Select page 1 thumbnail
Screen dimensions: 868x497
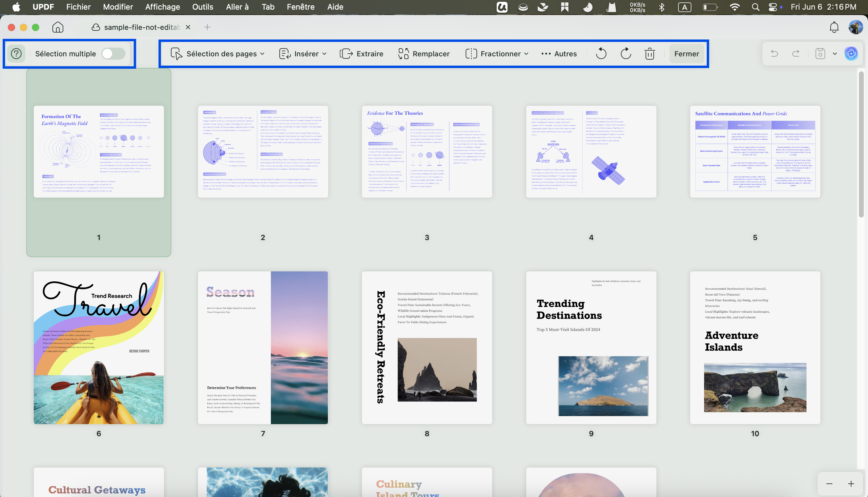tap(99, 152)
